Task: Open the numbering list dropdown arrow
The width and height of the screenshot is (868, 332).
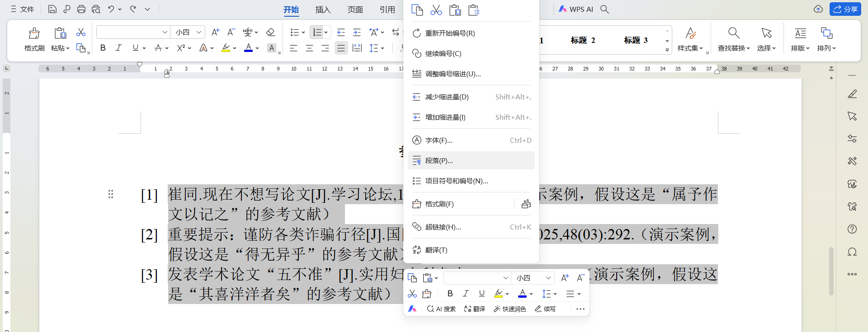Action: click(x=326, y=33)
